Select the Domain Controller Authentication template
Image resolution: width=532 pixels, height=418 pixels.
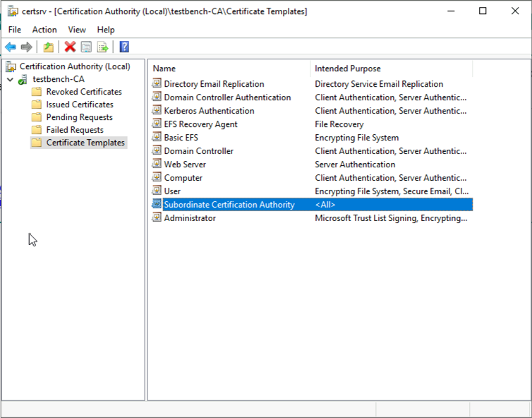227,97
